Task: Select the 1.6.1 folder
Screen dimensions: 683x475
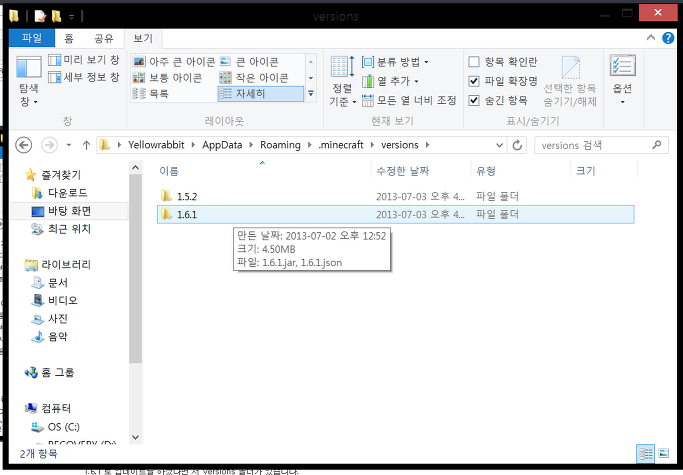Action: click(396, 214)
